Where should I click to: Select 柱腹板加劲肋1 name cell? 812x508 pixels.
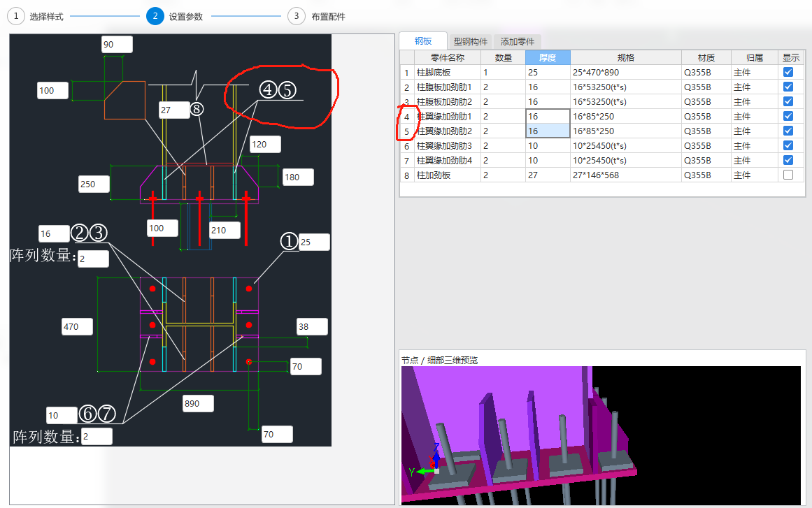[448, 87]
